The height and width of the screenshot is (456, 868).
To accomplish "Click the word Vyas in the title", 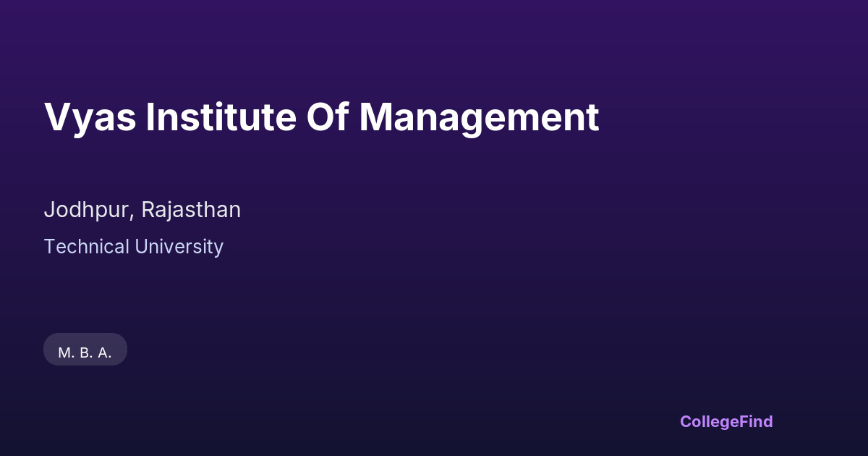I will click(x=90, y=117).
